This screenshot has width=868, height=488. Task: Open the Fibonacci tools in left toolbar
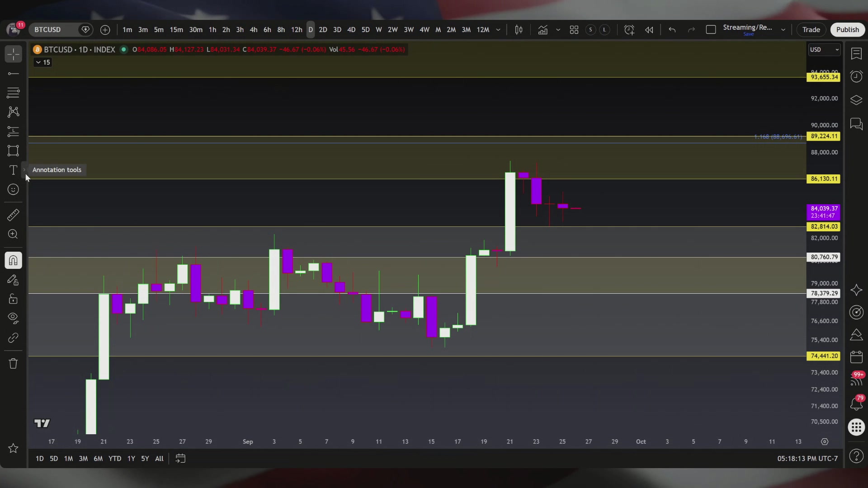[13, 93]
